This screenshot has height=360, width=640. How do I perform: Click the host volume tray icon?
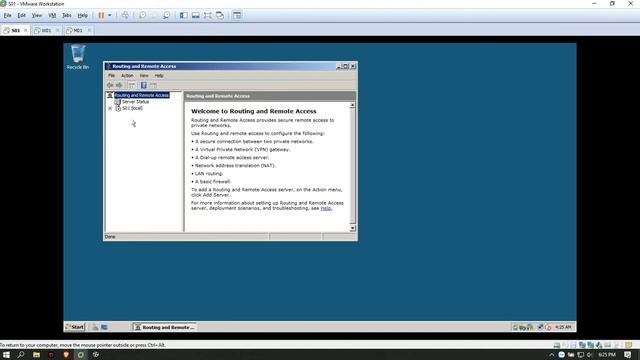[589, 355]
